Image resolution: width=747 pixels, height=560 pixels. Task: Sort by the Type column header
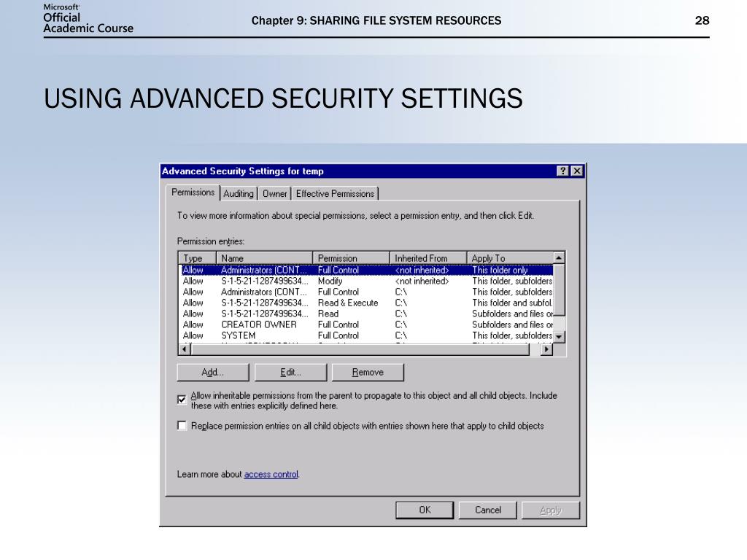(x=198, y=258)
